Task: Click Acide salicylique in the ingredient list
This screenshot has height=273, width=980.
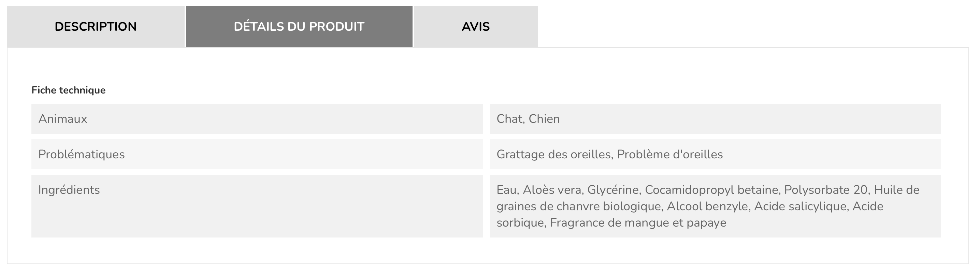Action: coord(801,206)
